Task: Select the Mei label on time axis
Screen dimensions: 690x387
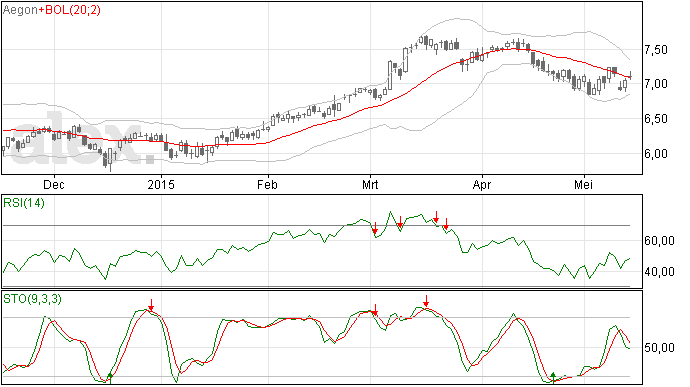Action: [584, 184]
